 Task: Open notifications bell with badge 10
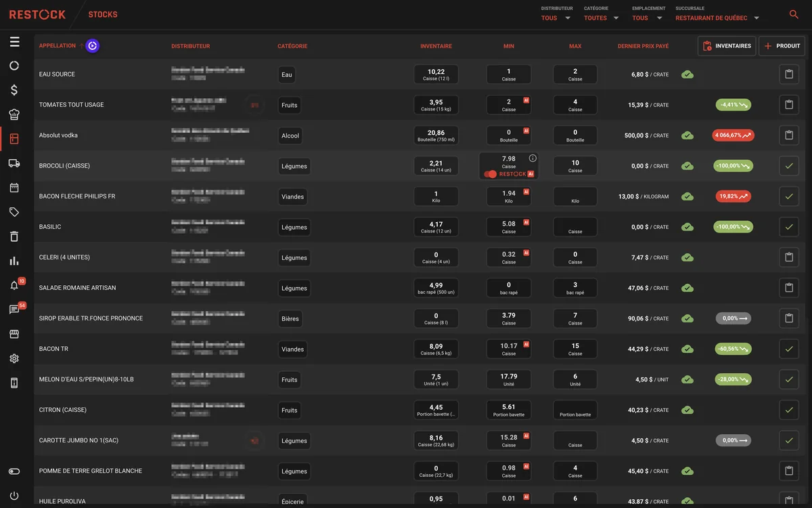(x=14, y=285)
